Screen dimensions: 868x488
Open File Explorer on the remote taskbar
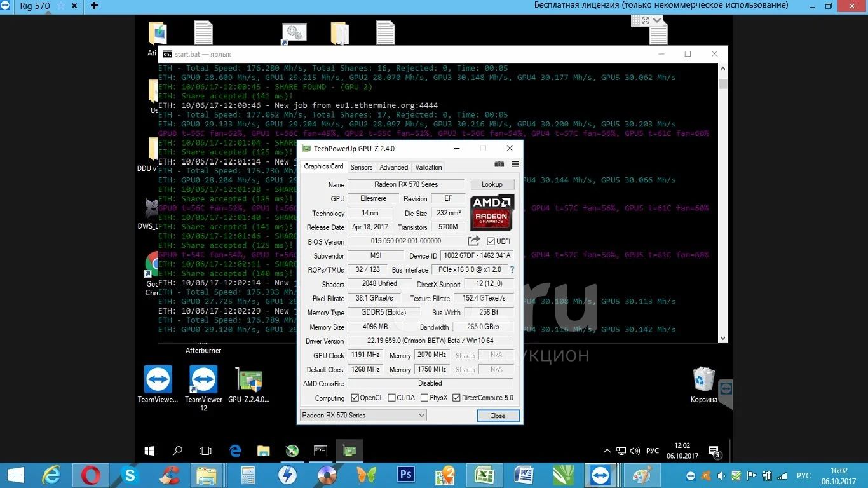pyautogui.click(x=264, y=451)
